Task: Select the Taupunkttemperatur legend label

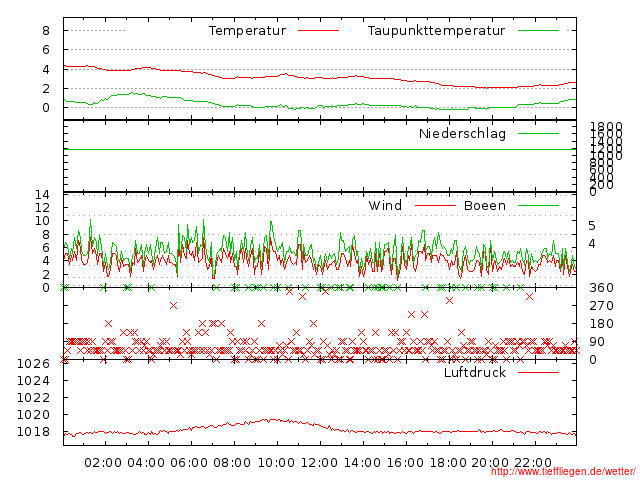Action: [x=436, y=31]
